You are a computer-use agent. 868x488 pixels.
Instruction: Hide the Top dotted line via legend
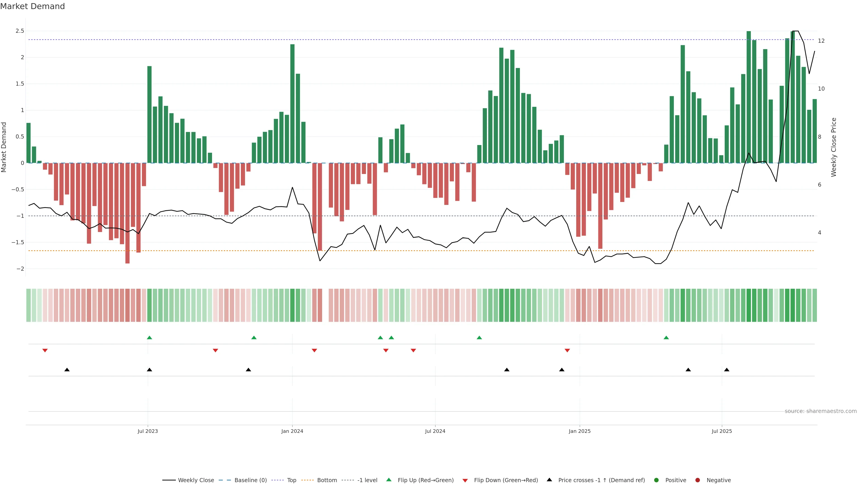(291, 480)
